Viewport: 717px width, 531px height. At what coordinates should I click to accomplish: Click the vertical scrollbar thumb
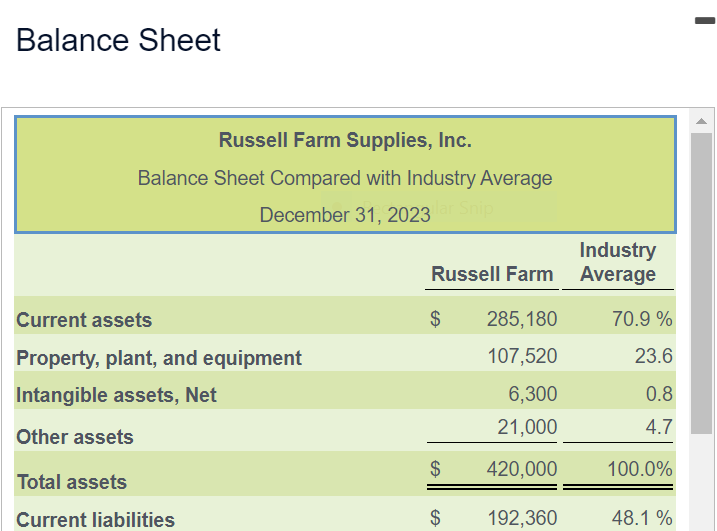701,283
